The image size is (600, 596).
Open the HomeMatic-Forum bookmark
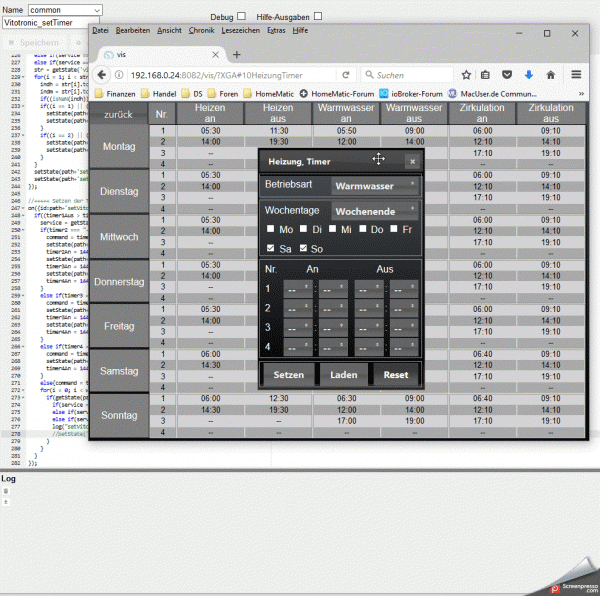(x=337, y=94)
